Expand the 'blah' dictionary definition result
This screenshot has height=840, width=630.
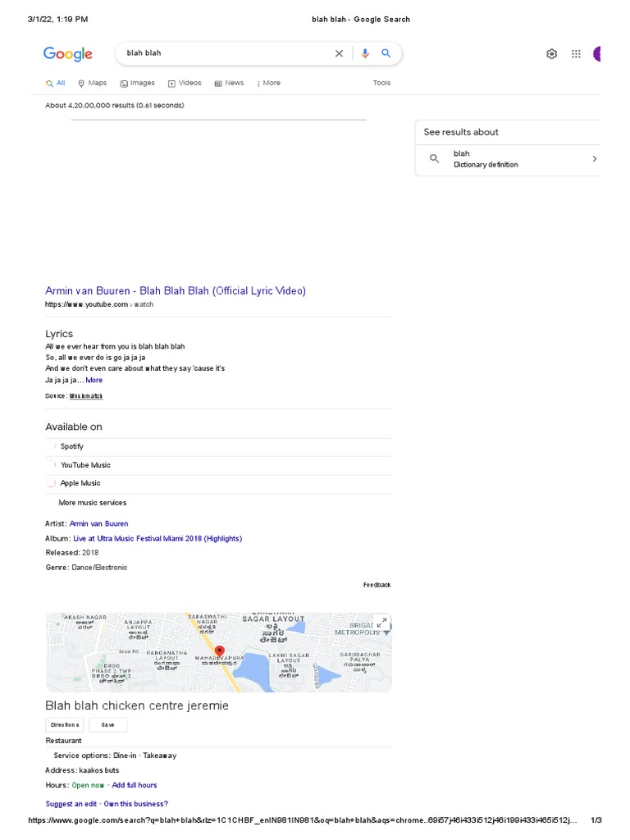(x=595, y=159)
